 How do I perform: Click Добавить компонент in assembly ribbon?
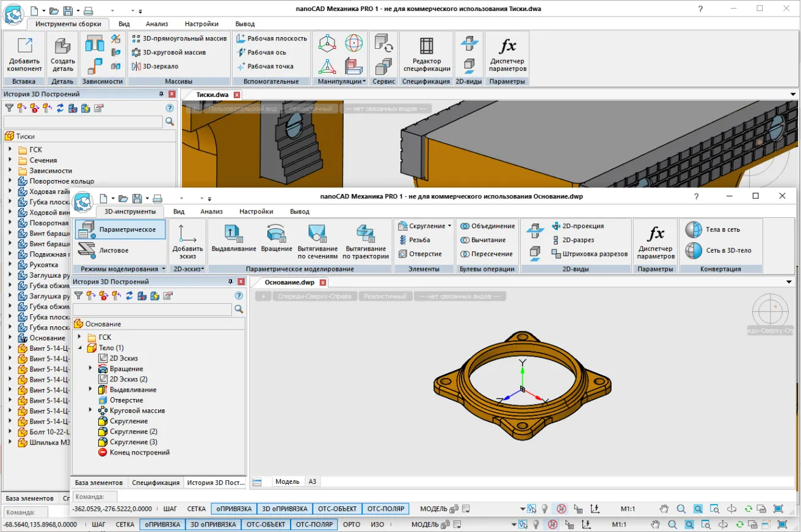click(24, 55)
